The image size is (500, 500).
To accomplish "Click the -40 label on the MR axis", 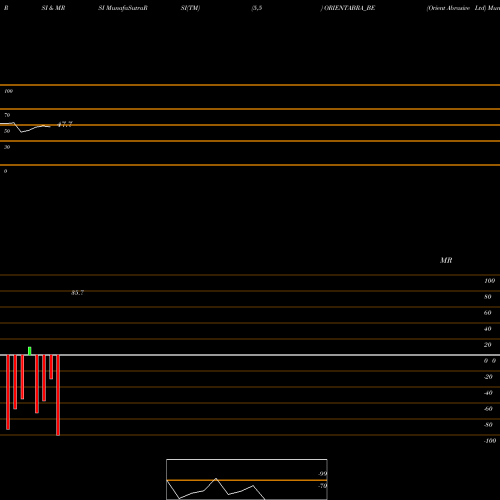I will (488, 393).
